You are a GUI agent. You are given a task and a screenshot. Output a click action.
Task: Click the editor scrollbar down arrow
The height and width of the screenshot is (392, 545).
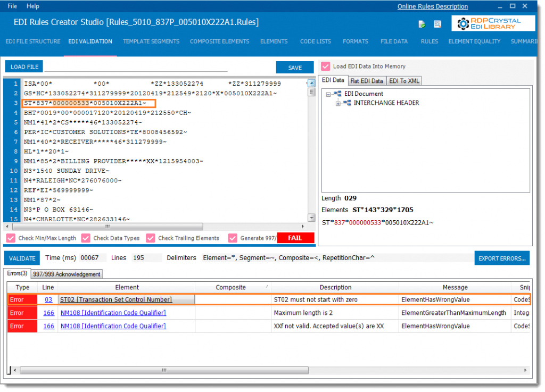click(x=311, y=216)
